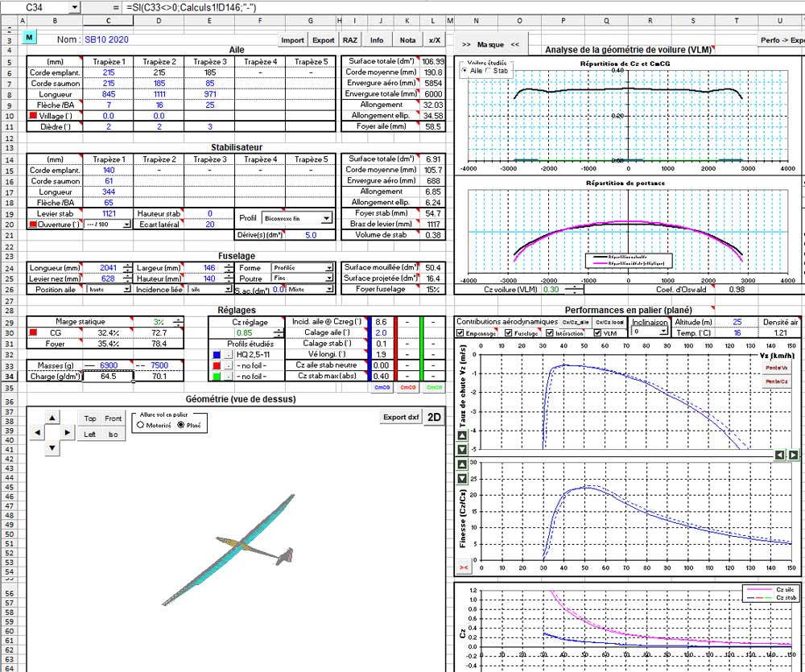Click the Export dxf button
This screenshot has width=805, height=672.
click(401, 418)
